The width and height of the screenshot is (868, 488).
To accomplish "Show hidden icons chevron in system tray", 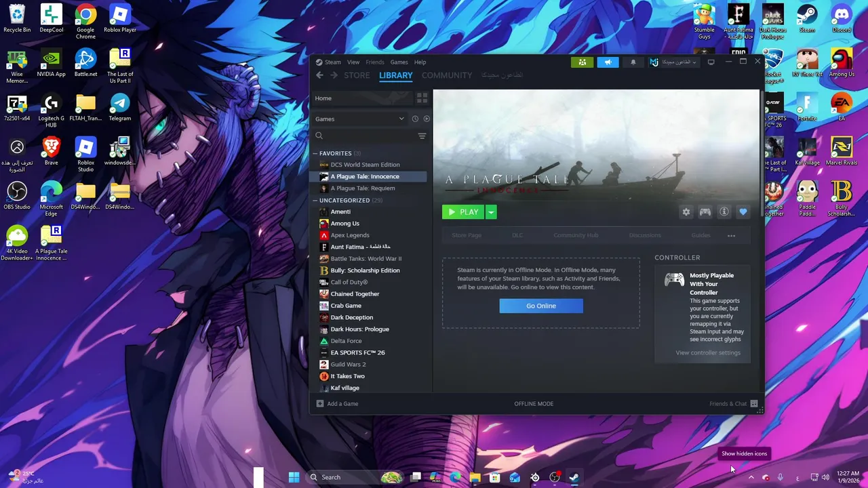I will (751, 477).
